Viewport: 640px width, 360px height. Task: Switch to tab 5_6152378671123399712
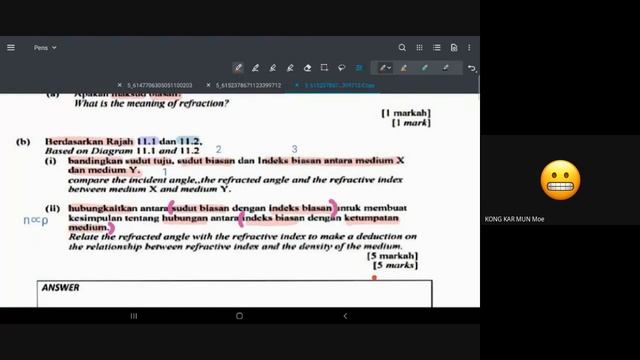(249, 85)
